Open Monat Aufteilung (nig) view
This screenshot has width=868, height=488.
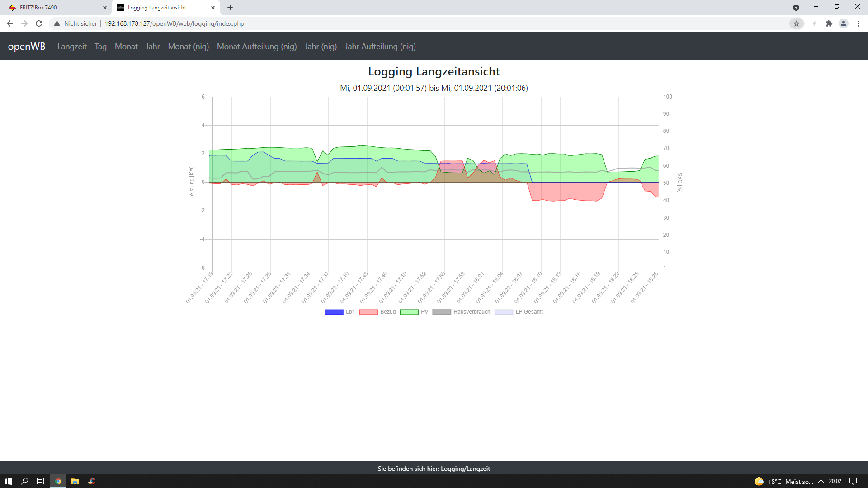point(257,47)
